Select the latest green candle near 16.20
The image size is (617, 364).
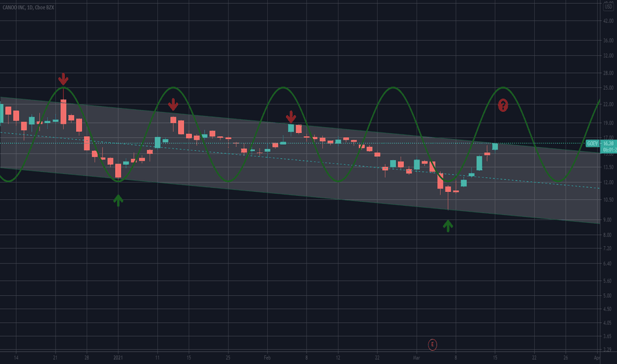[495, 147]
